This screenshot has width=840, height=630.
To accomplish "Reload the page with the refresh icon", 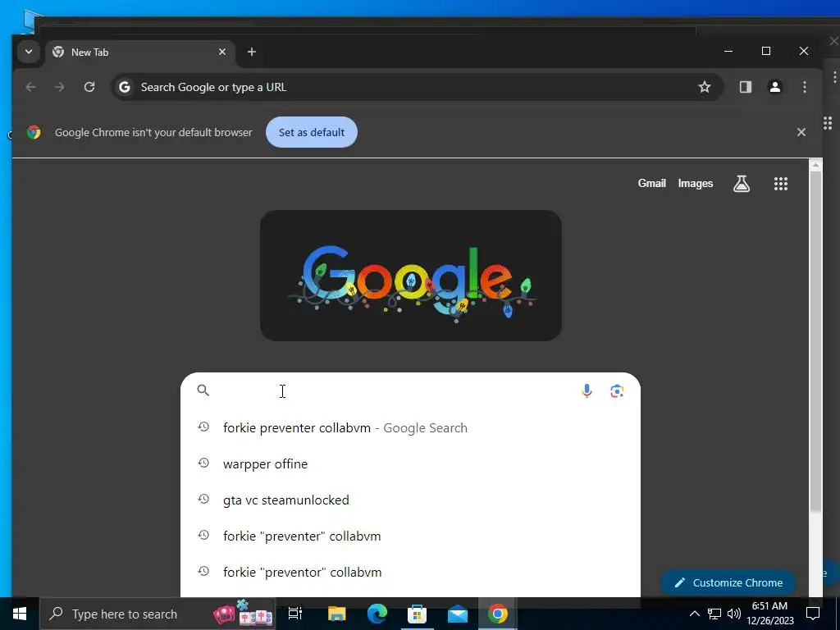I will (89, 87).
